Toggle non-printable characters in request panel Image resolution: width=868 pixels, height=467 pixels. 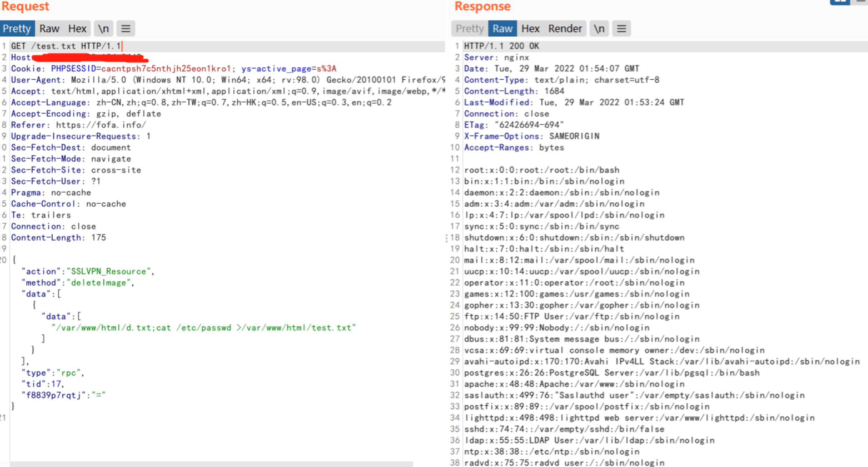pyautogui.click(x=103, y=29)
